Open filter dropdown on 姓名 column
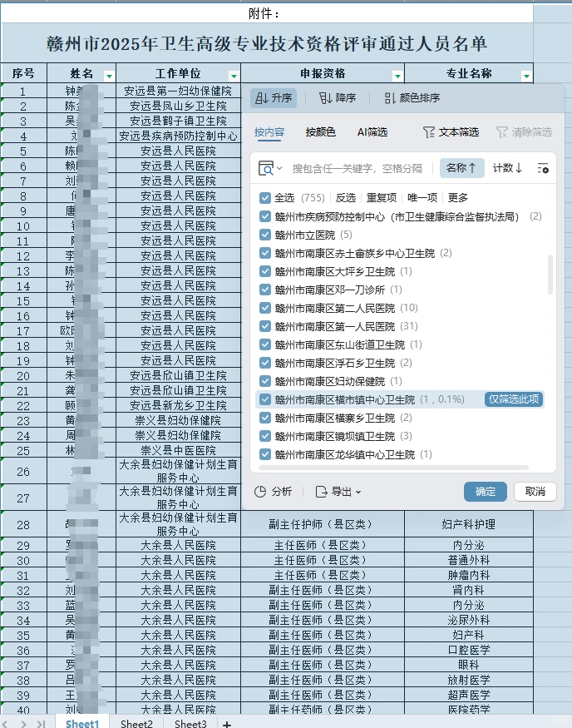The image size is (572, 728). point(109,76)
